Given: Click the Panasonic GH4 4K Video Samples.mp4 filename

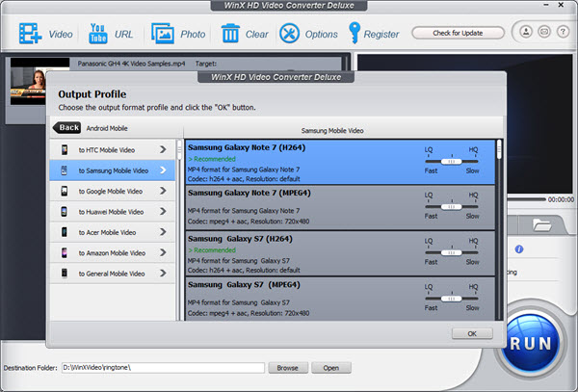Looking at the screenshot, I should coord(131,64).
